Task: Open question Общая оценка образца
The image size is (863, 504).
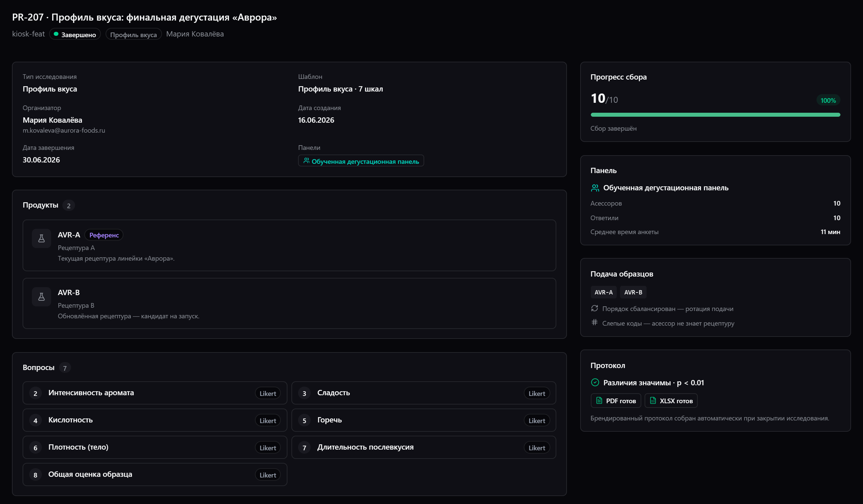Action: click(155, 474)
